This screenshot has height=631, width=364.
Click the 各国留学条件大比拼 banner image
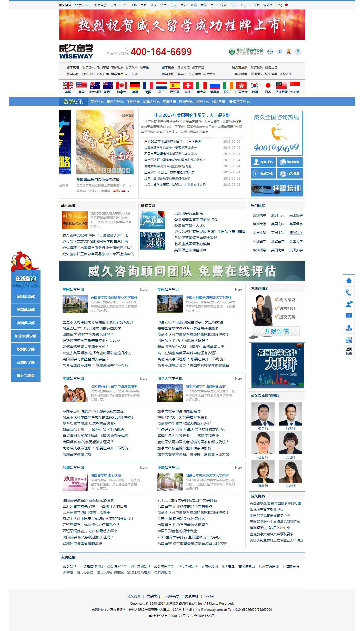click(x=278, y=365)
